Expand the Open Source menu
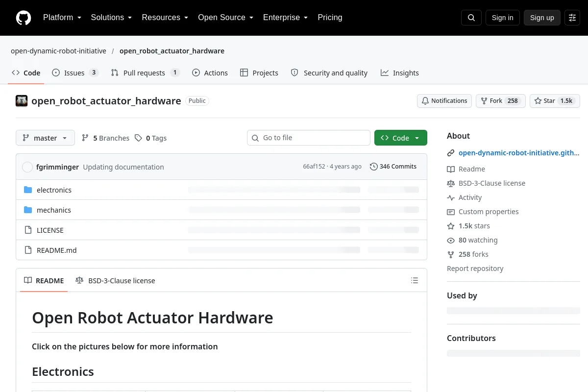588x392 pixels. pyautogui.click(x=226, y=18)
